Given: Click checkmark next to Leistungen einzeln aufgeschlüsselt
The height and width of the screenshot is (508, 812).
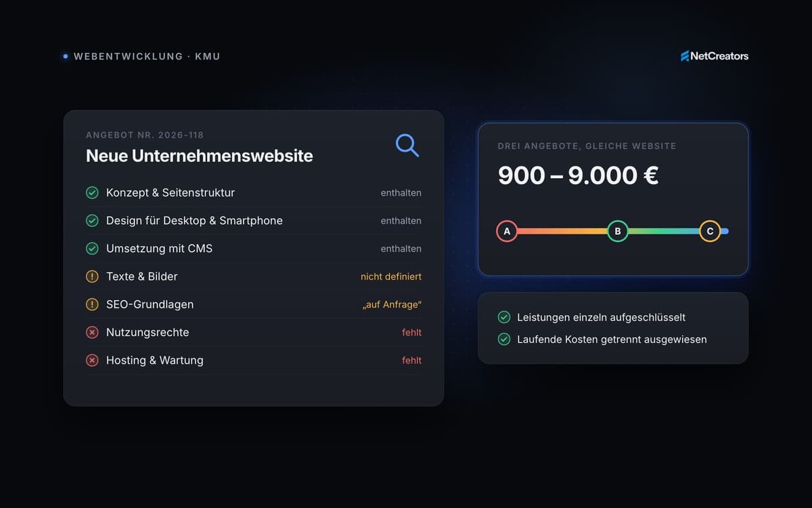Looking at the screenshot, I should click(504, 317).
